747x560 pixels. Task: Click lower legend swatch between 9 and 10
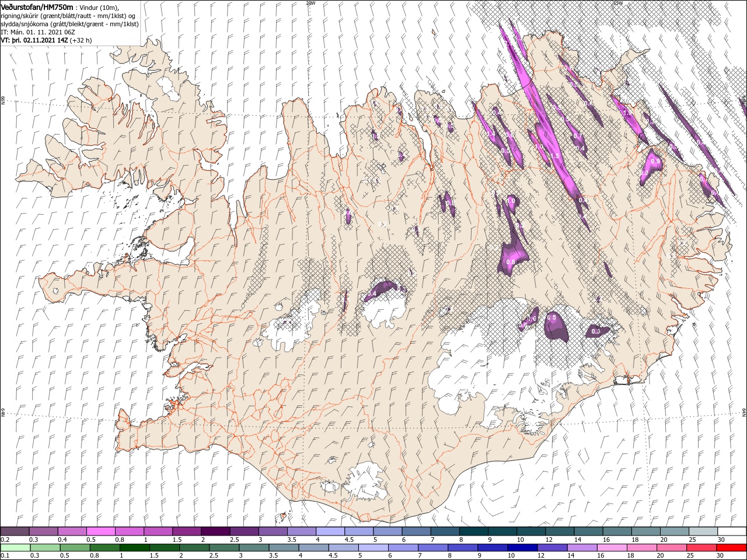point(493,548)
